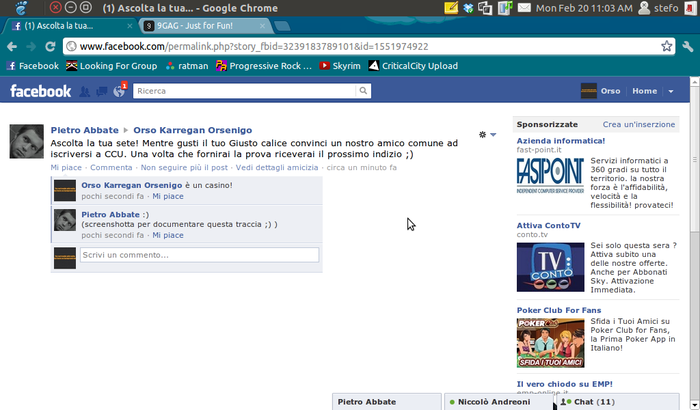Go to Home in Facebook bar
Viewport: 700px width, 410px height.
pyautogui.click(x=644, y=91)
